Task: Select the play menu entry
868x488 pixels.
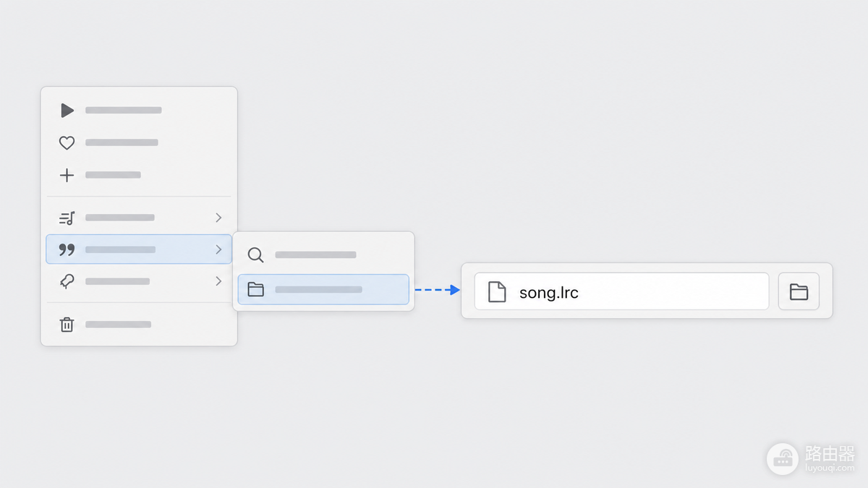Action: [139, 111]
